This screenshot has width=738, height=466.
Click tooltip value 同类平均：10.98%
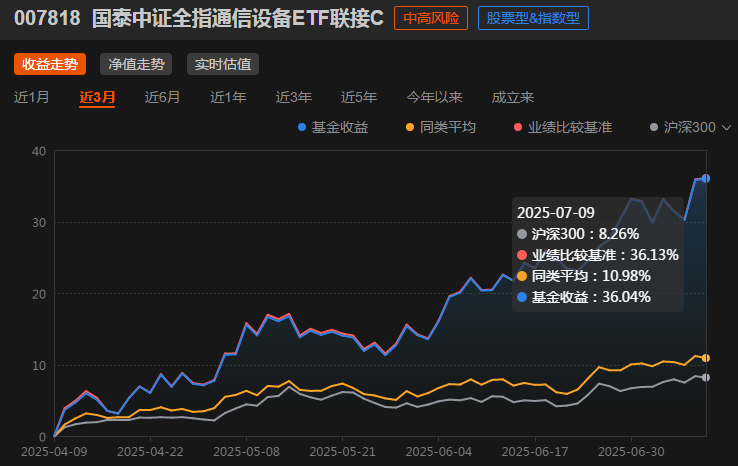pos(584,276)
